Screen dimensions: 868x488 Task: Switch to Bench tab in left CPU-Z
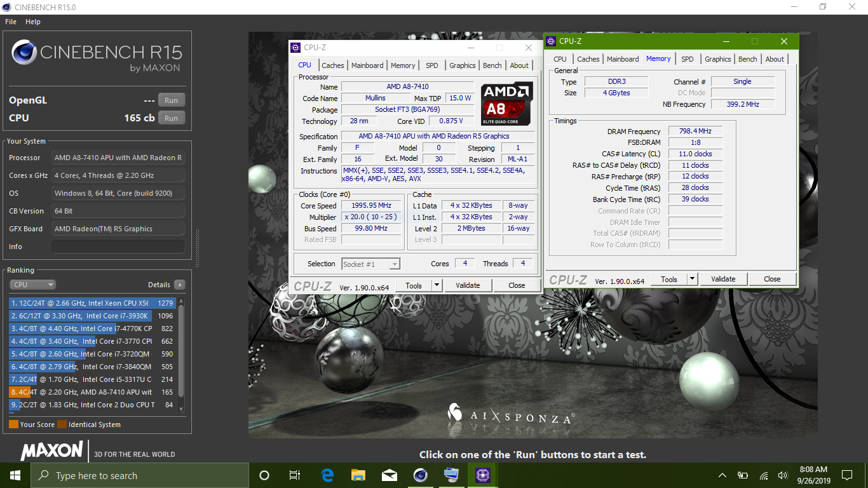[x=492, y=65]
